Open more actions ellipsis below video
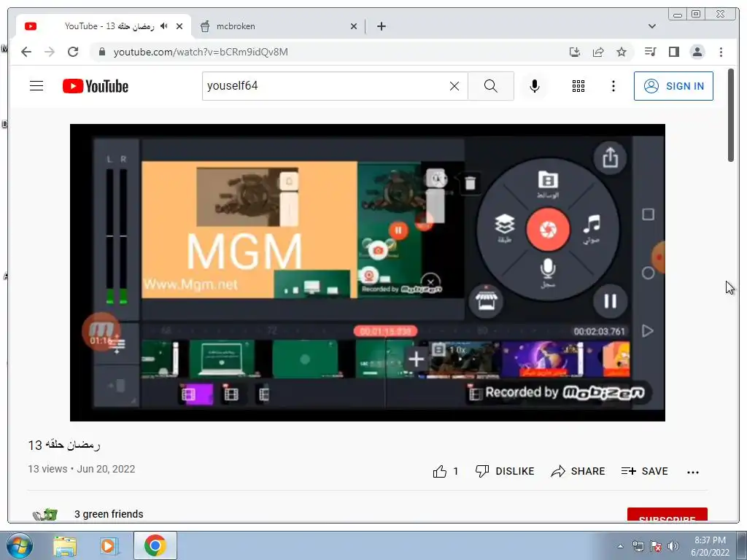The width and height of the screenshot is (747, 560). tap(693, 472)
